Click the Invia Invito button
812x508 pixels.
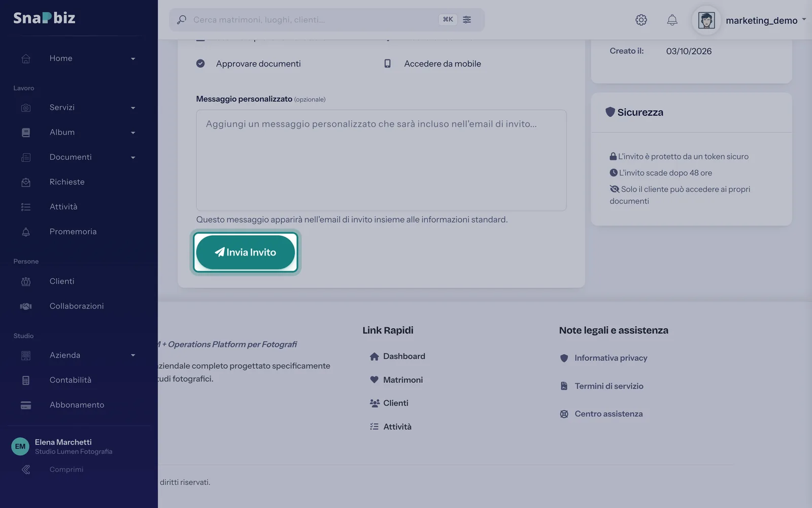tap(246, 252)
